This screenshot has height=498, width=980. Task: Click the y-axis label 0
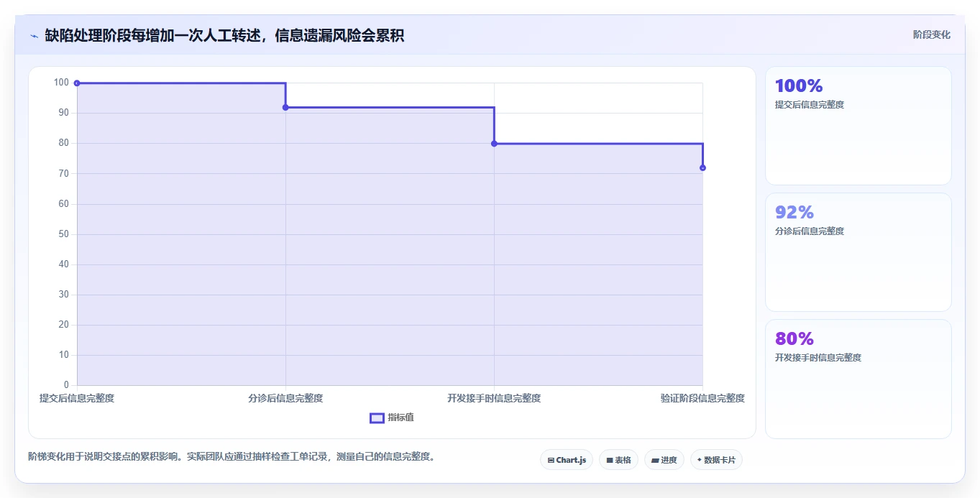(67, 385)
